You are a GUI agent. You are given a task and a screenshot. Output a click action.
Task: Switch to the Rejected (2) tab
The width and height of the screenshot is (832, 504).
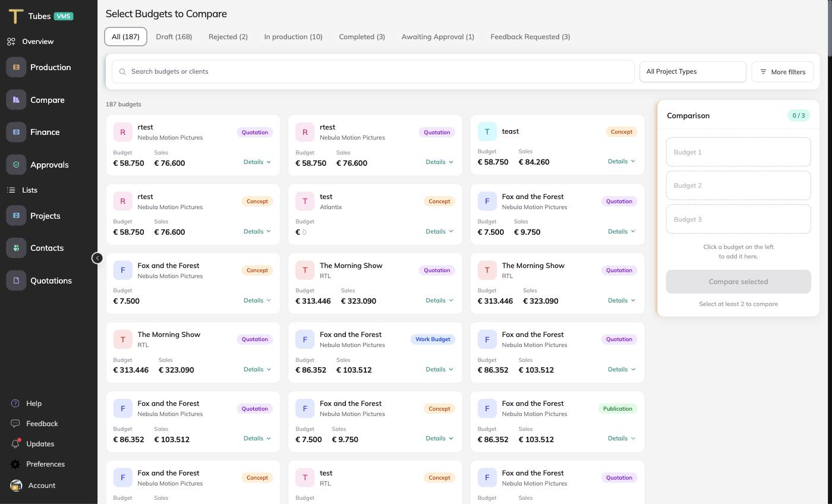228,37
